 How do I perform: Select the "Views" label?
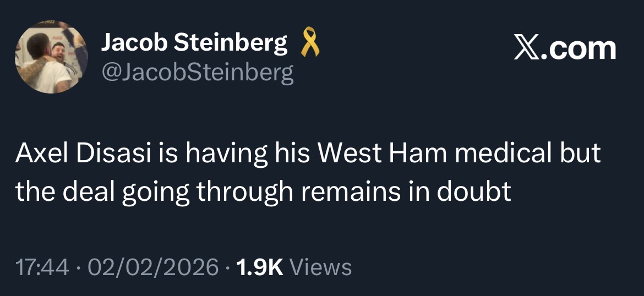click(x=320, y=267)
